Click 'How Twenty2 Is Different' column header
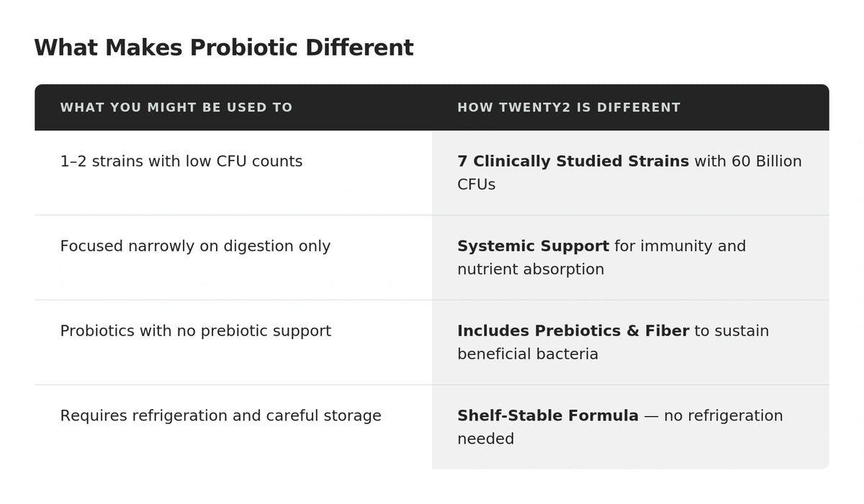The height and width of the screenshot is (504, 864). [x=569, y=108]
